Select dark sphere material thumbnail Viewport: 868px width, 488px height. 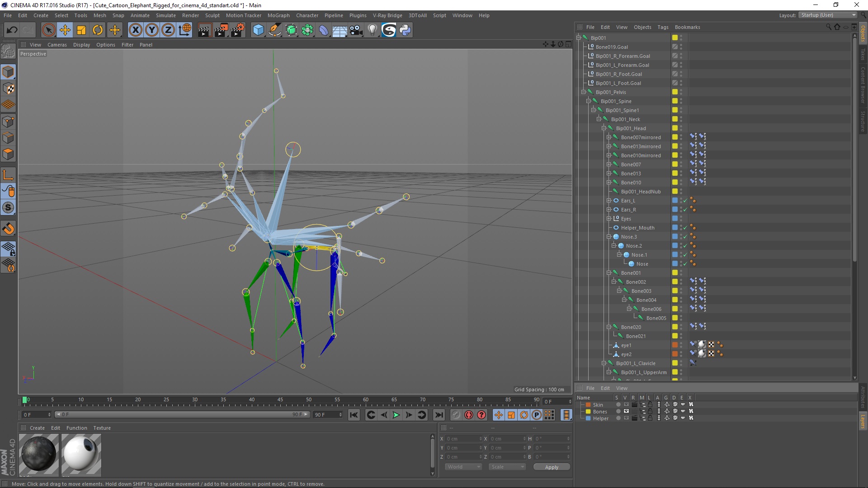click(39, 454)
